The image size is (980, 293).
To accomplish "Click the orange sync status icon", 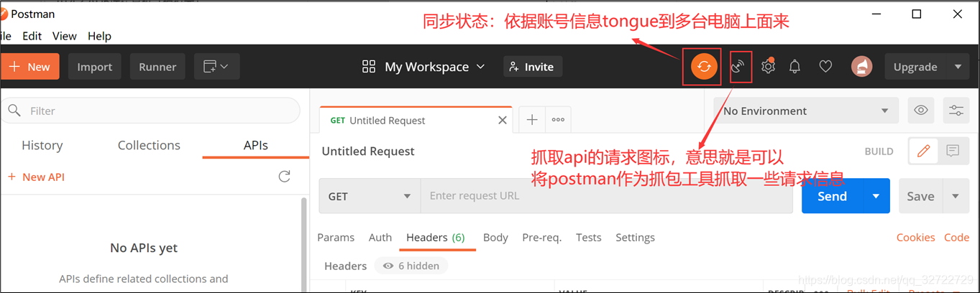I will (704, 67).
